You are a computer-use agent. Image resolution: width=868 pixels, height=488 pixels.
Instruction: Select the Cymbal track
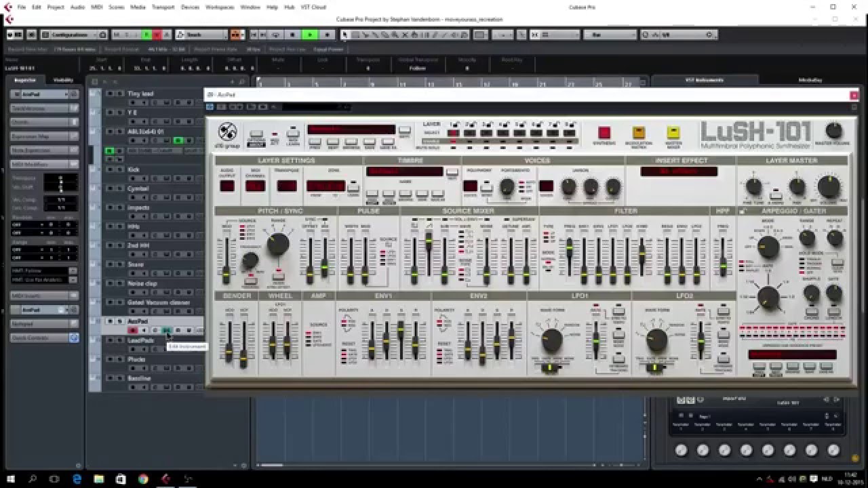click(x=138, y=188)
